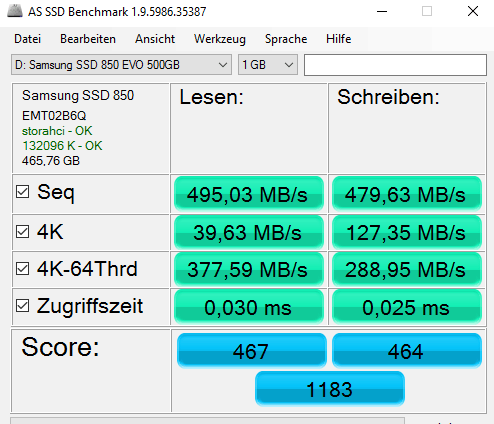Click the empty text field beside size dropdown
Screen dimensions: 494x424
coord(395,65)
